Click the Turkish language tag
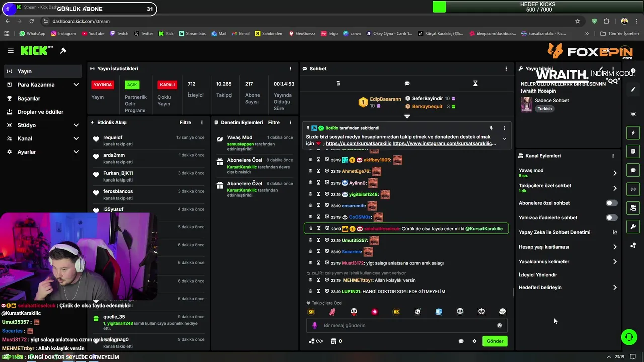 544,109
